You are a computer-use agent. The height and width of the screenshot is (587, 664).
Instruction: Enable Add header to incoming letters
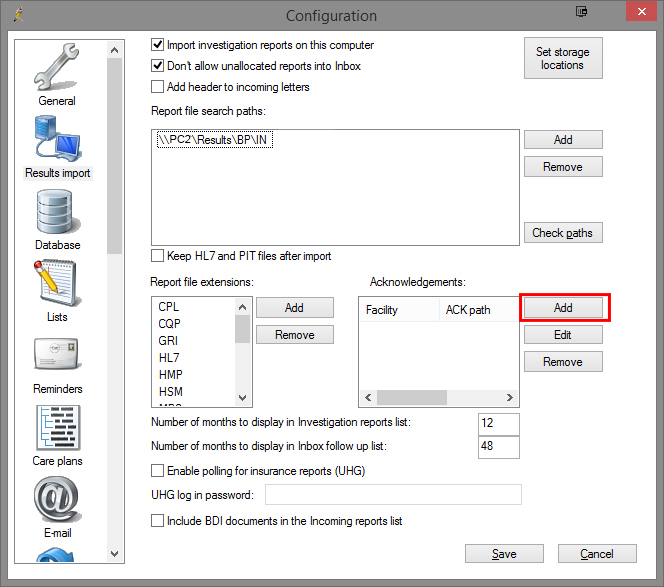pyautogui.click(x=157, y=87)
